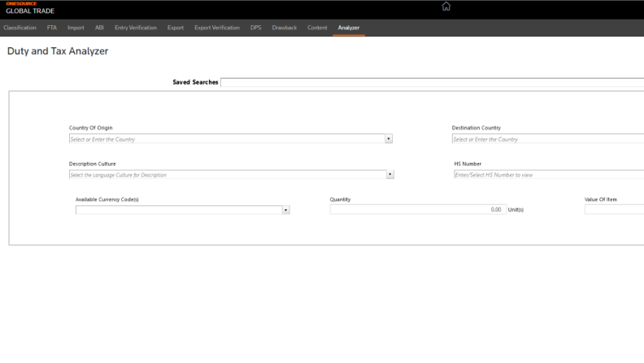Image resolution: width=644 pixels, height=363 pixels.
Task: Open the Content tab
Action: pos(317,28)
